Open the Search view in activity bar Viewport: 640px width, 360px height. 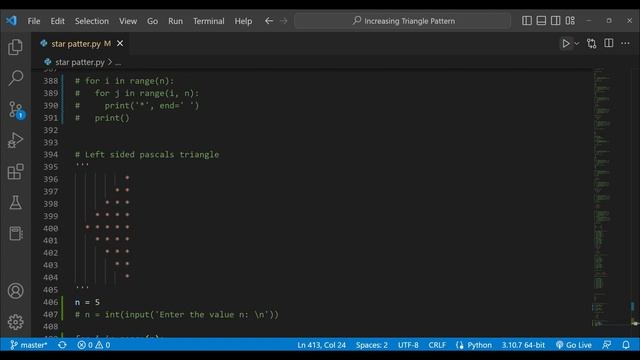coord(16,78)
